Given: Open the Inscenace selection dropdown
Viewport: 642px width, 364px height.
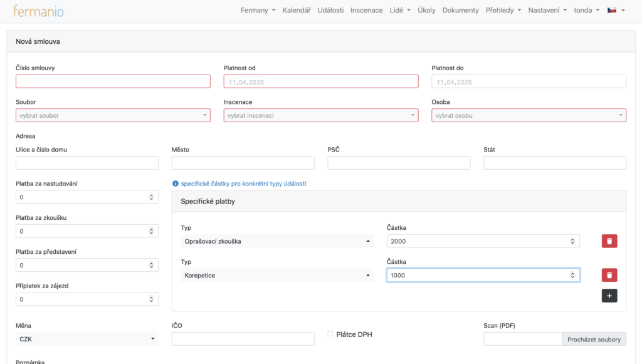Looking at the screenshot, I should (321, 115).
